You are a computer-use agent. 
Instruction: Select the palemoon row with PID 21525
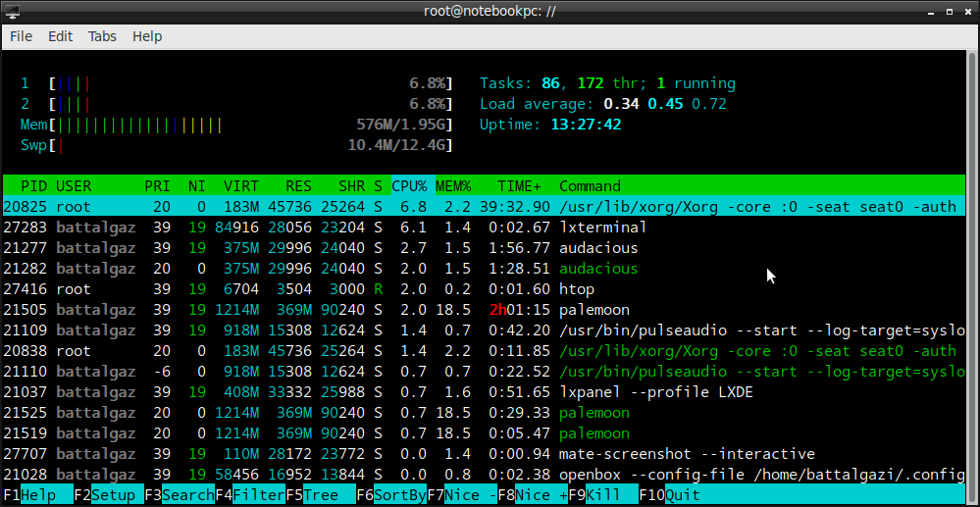[484, 413]
